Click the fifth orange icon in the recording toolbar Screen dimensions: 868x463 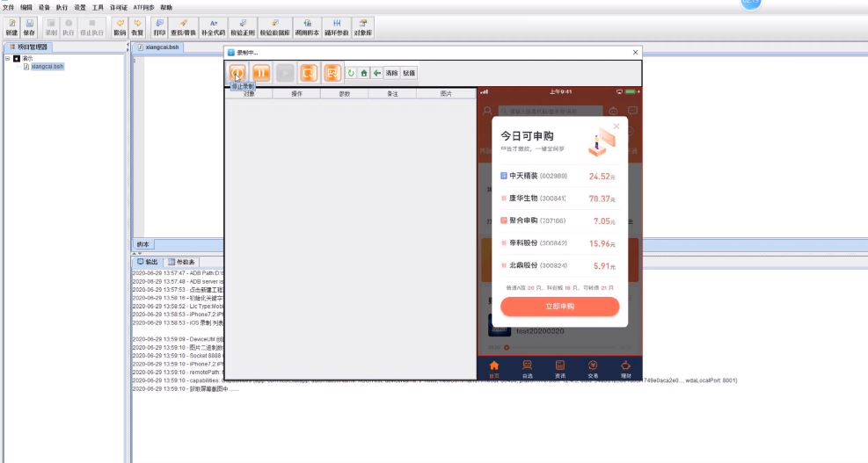(332, 72)
